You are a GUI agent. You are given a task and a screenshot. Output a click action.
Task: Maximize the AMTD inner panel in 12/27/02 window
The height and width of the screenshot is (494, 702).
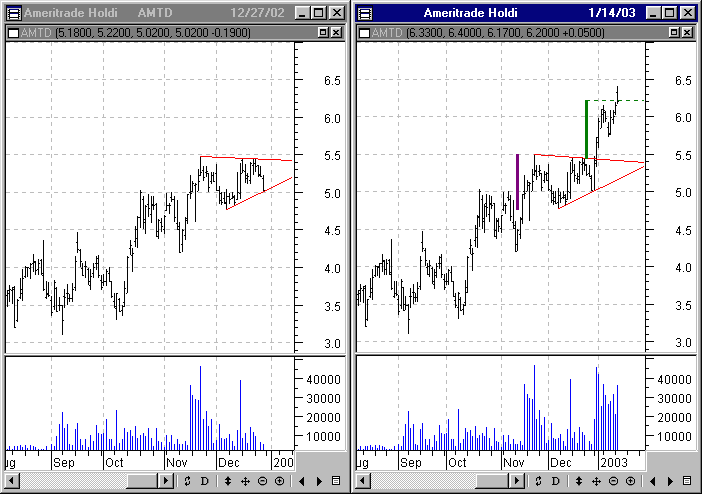(x=323, y=32)
